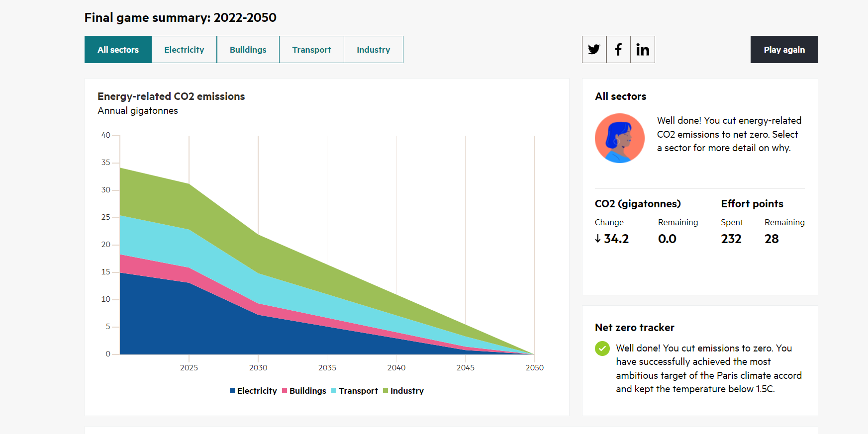Click the Transport legend cyan swatch
Viewport: 868px width, 434px height.
click(x=334, y=391)
